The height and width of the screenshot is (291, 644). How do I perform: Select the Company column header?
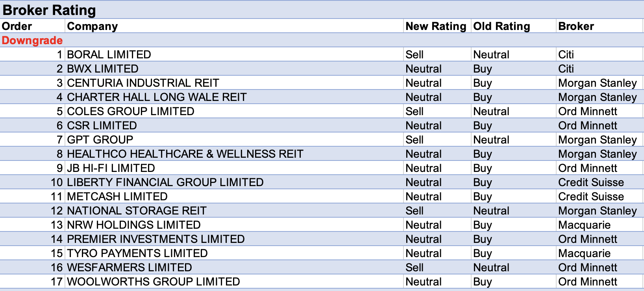point(93,26)
